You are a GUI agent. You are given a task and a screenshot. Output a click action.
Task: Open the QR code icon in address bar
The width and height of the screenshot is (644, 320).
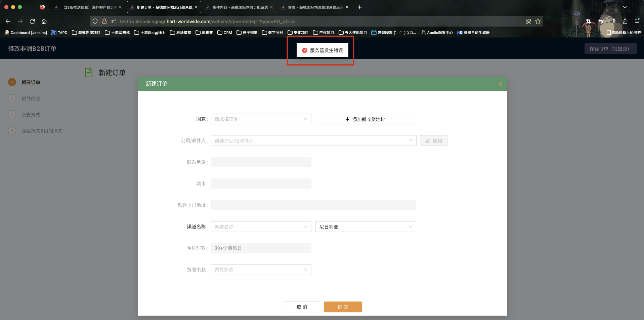point(528,22)
